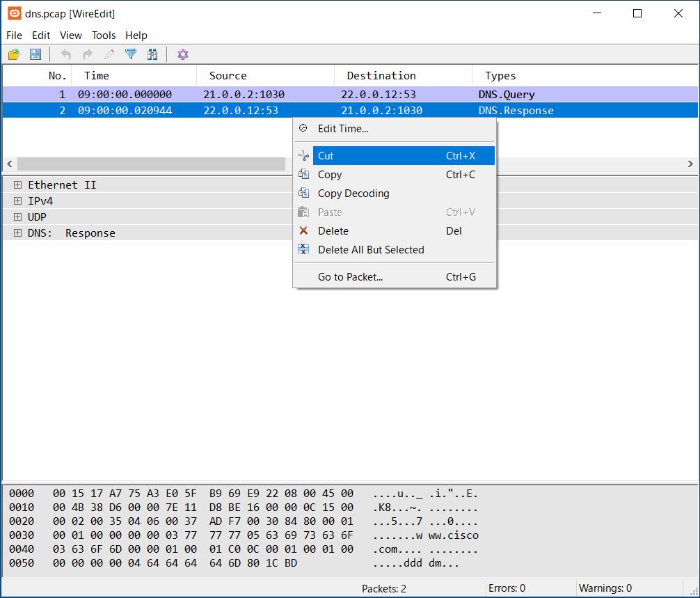The image size is (700, 598).
Task: Select packet 1 DNS.Query row
Action: pyautogui.click(x=350, y=94)
